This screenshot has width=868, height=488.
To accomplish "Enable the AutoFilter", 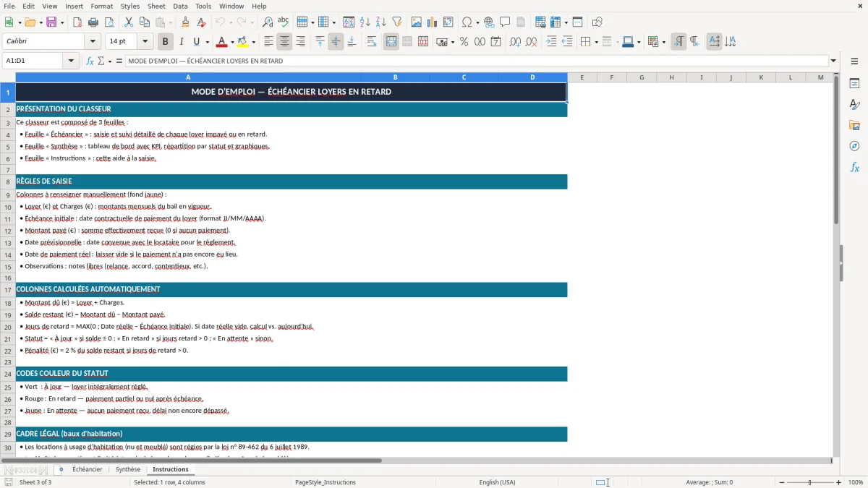I will (x=397, y=22).
